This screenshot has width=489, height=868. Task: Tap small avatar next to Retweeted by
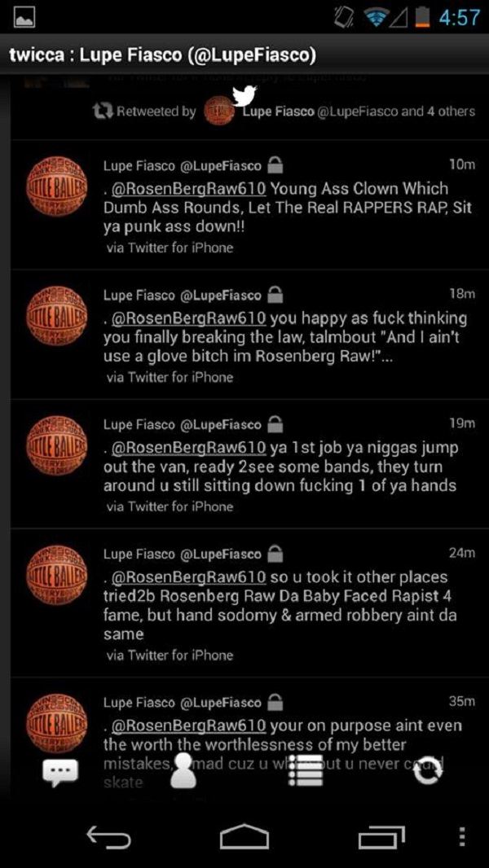(x=218, y=111)
